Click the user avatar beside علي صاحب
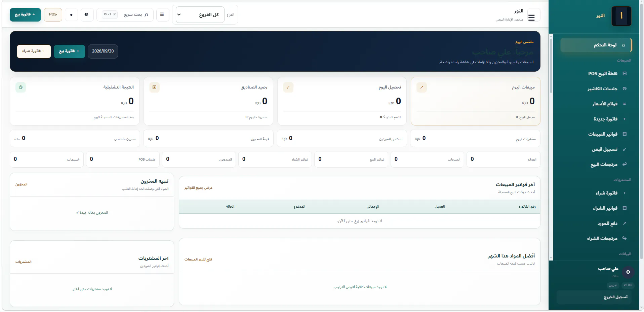The height and width of the screenshot is (312, 644). [x=628, y=272]
